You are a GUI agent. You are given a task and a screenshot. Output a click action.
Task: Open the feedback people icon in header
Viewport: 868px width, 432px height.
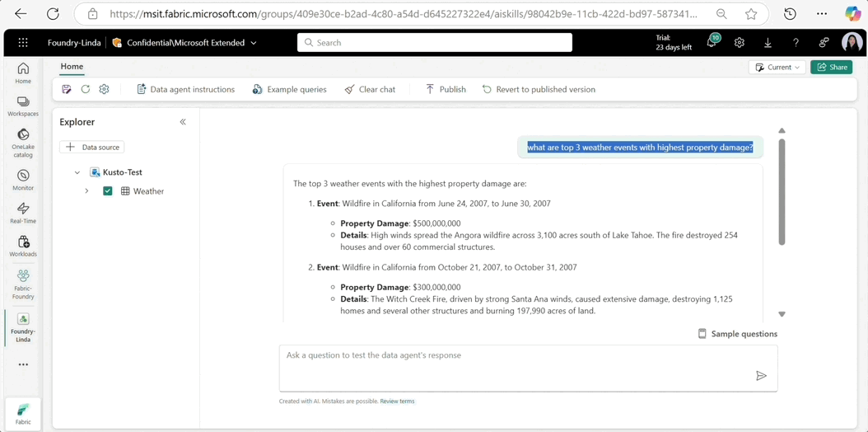(824, 43)
